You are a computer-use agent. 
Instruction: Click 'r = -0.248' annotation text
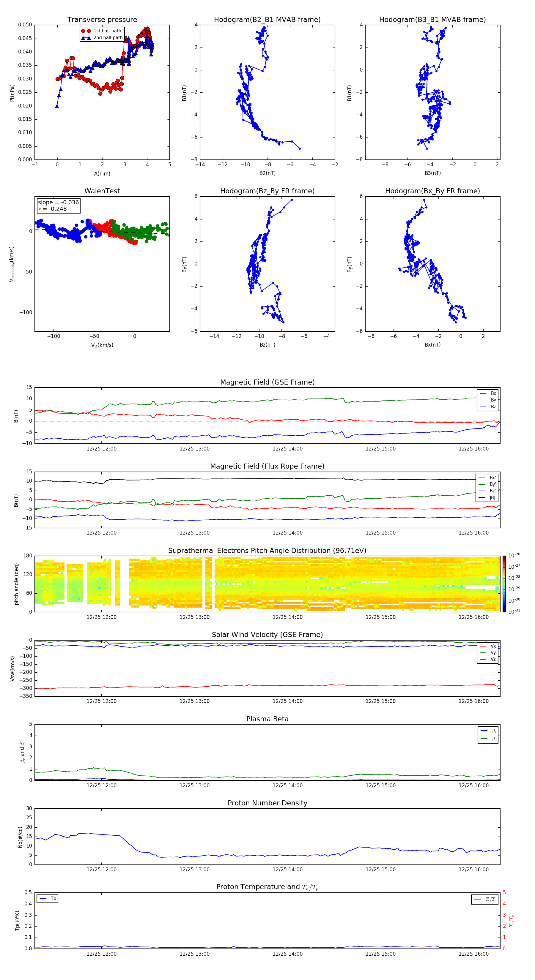pos(53,209)
